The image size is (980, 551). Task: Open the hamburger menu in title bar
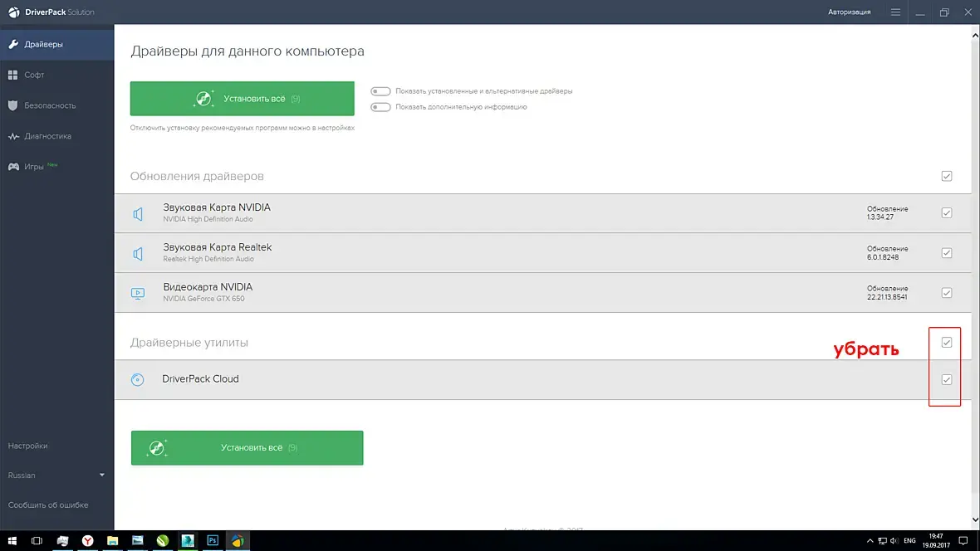pyautogui.click(x=895, y=12)
